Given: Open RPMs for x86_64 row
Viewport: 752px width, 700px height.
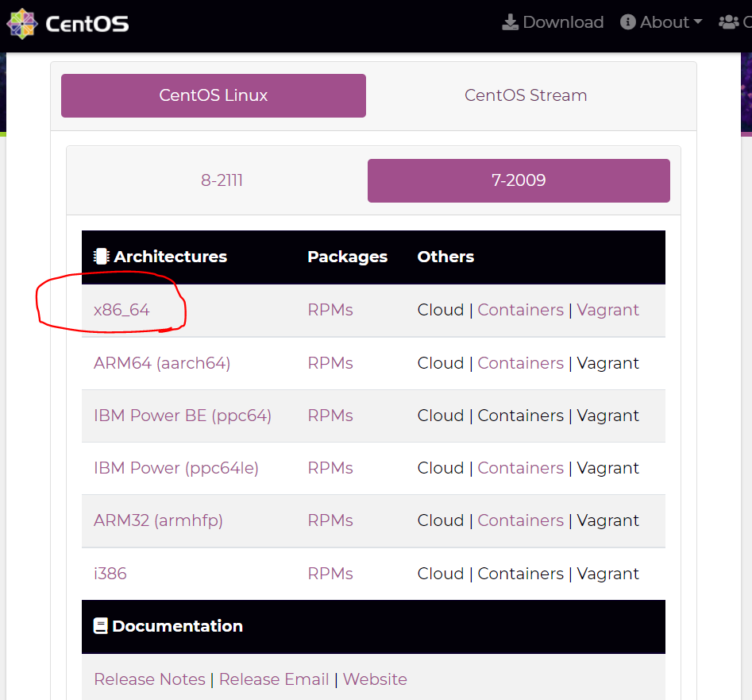Looking at the screenshot, I should point(330,310).
